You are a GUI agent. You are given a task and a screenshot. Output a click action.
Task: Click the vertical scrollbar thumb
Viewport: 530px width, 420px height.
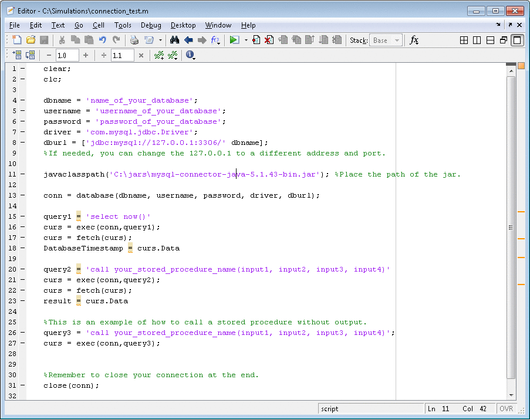511,228
